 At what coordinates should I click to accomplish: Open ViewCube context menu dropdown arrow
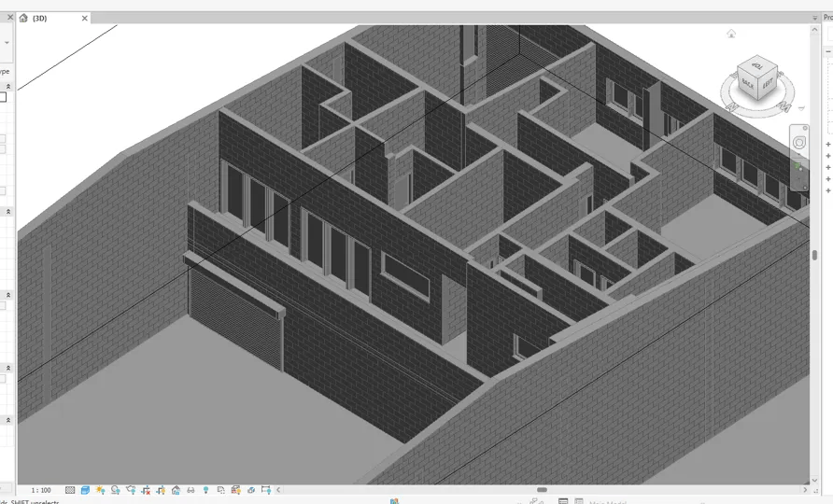pyautogui.click(x=801, y=108)
